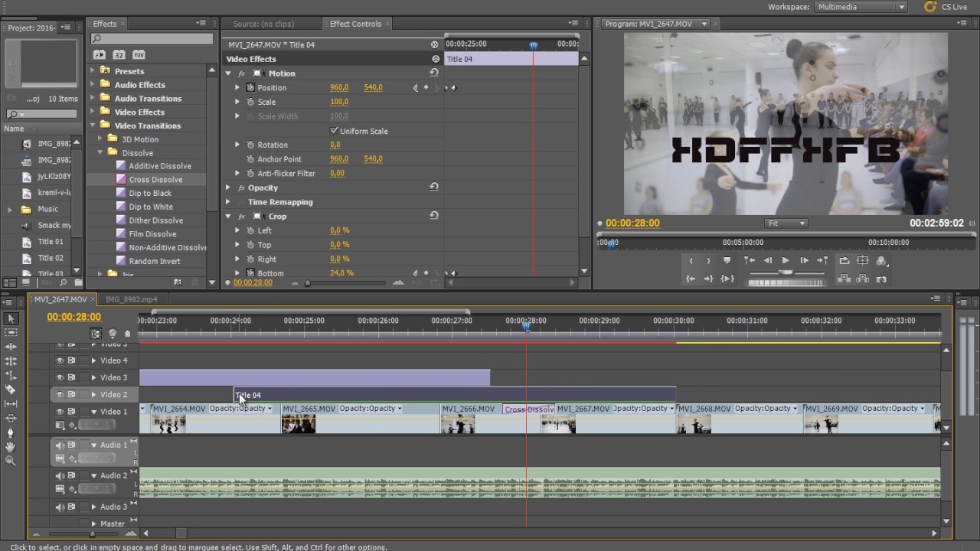The width and height of the screenshot is (980, 551).
Task: Step forward one frame in Program monitor
Action: (804, 261)
